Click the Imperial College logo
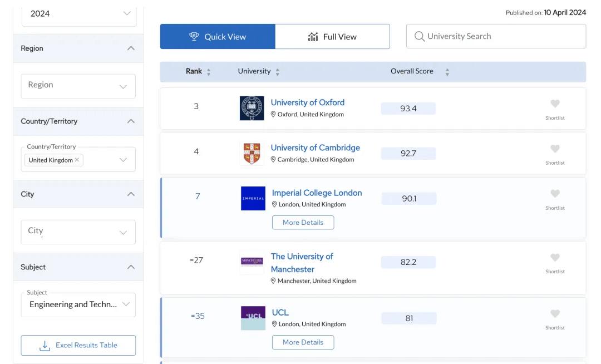 (253, 198)
